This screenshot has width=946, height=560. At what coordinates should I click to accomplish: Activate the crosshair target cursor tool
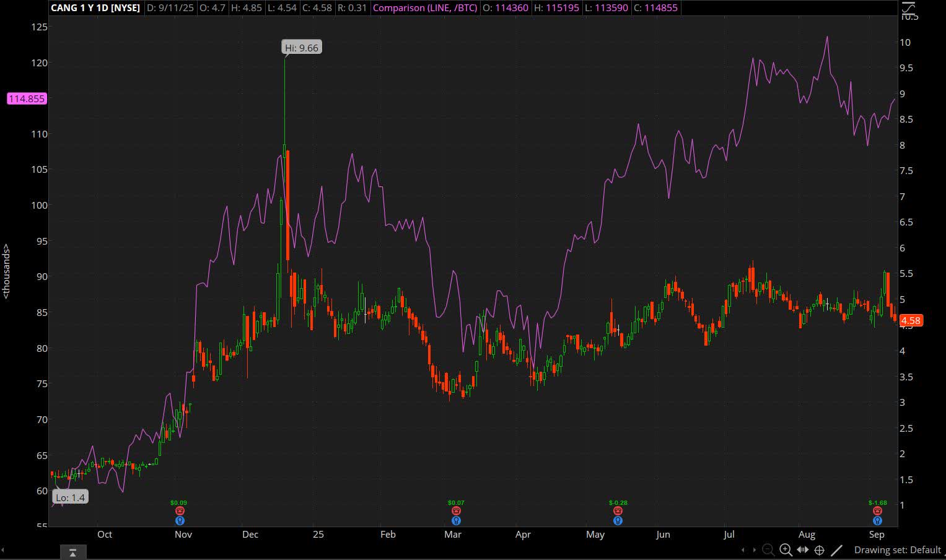[819, 550]
